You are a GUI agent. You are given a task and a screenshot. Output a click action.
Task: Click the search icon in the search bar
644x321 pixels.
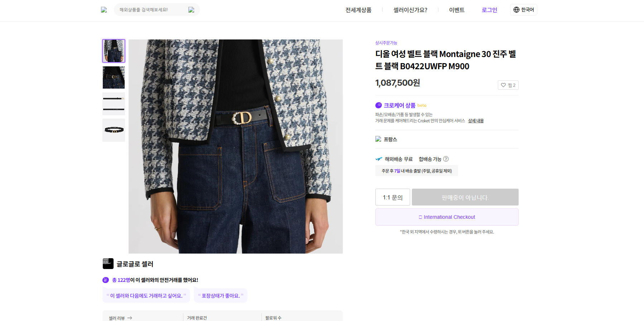[x=191, y=10]
